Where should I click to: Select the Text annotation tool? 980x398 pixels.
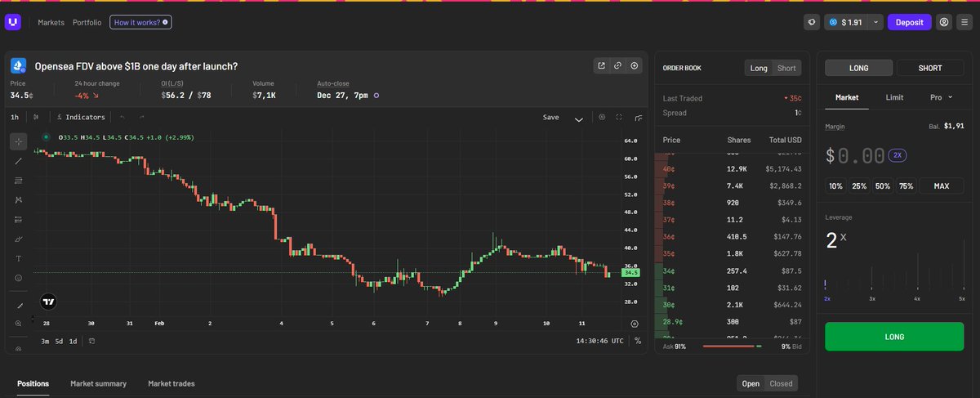[x=18, y=258]
